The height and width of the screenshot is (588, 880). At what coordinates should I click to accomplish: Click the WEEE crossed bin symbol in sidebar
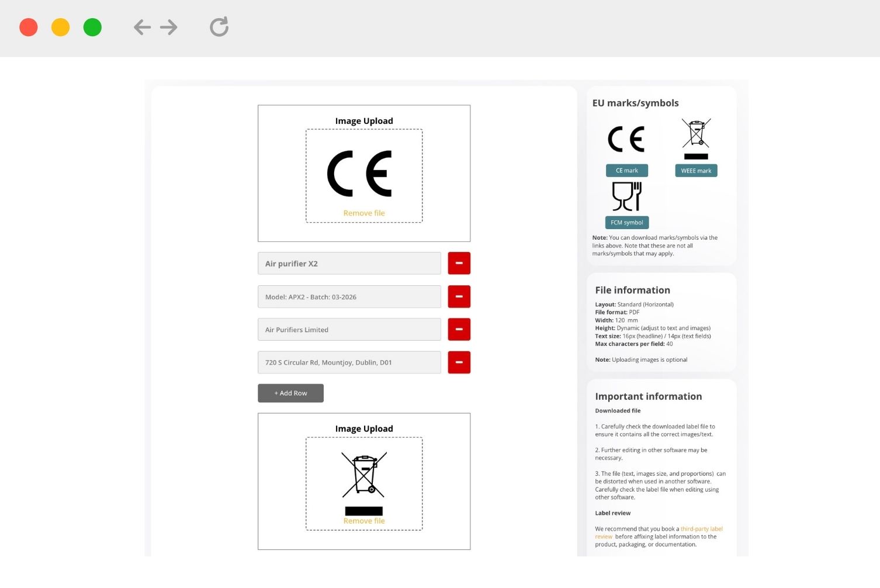pos(696,139)
